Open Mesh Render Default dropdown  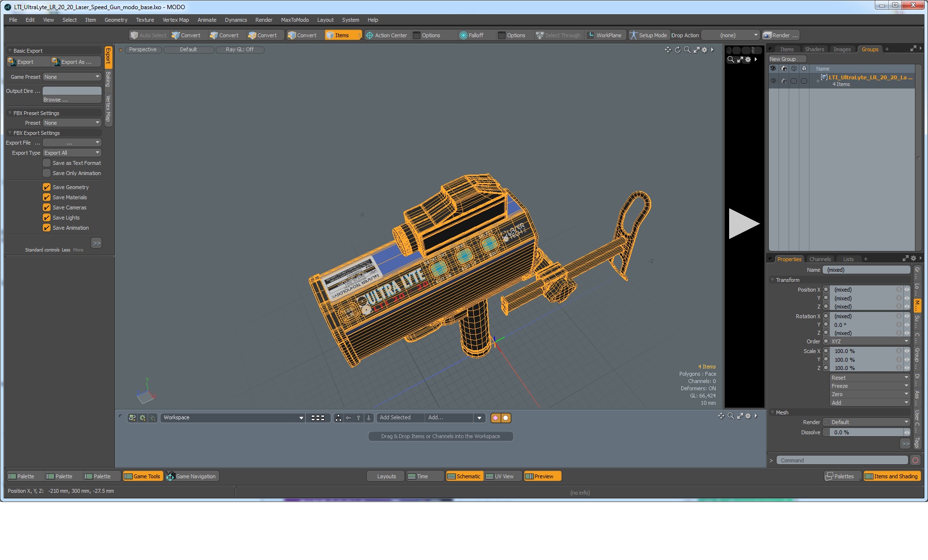pos(869,422)
